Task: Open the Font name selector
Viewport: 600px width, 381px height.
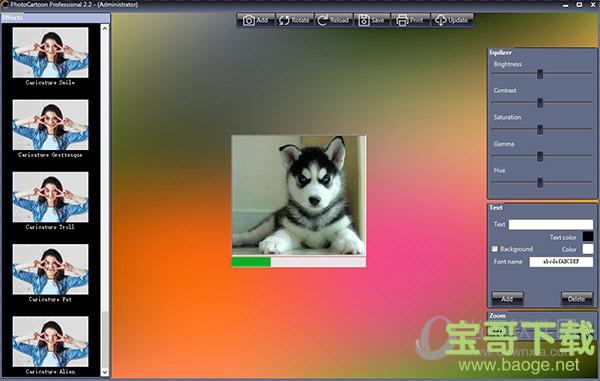Action: click(561, 262)
